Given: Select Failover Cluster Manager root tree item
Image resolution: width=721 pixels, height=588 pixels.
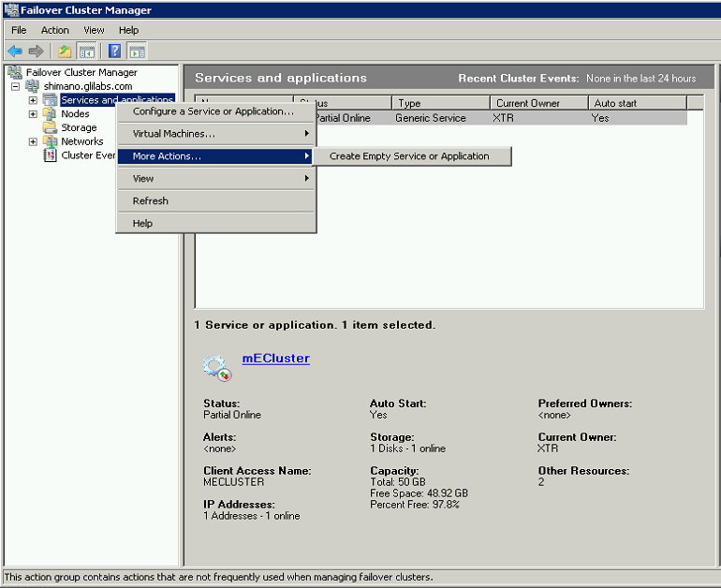Looking at the screenshot, I should [81, 72].
